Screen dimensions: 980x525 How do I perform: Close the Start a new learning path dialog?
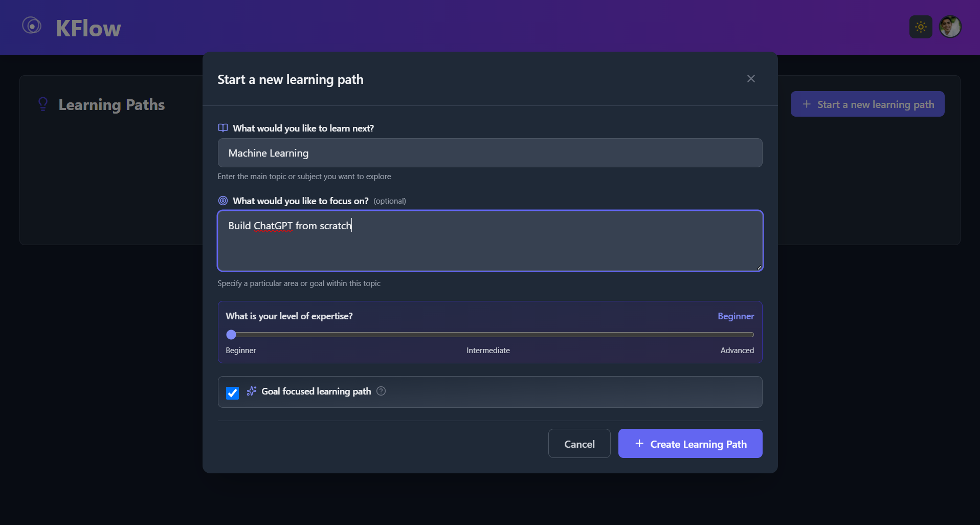pos(750,78)
